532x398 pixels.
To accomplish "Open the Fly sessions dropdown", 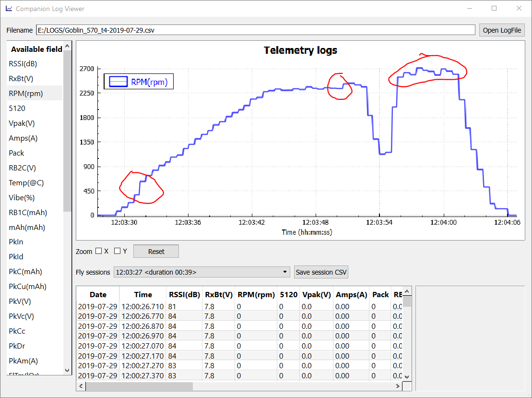I will [201, 272].
